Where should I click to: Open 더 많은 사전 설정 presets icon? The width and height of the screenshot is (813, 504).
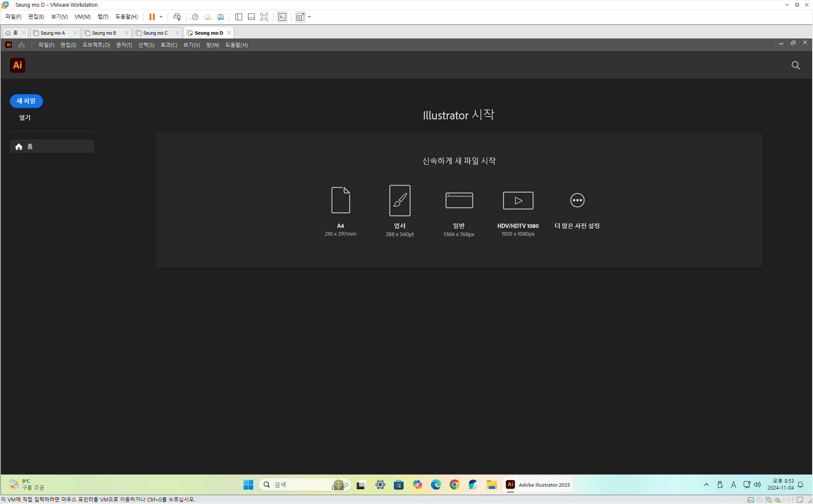[577, 200]
